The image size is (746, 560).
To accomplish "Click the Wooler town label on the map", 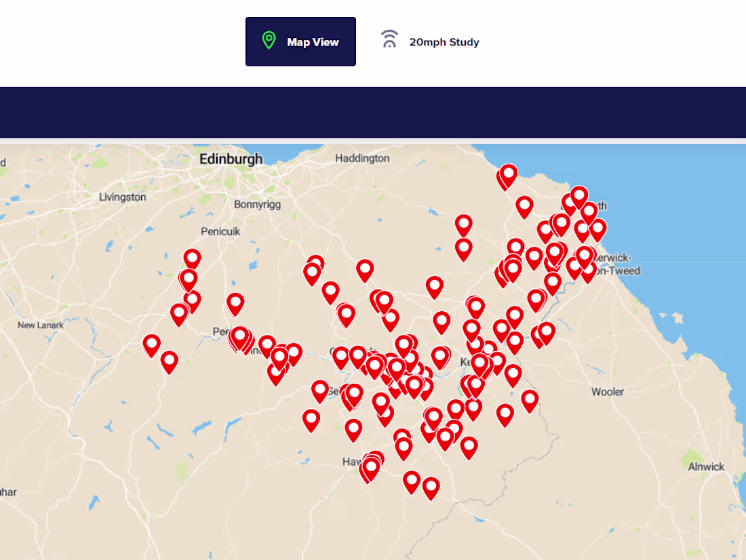I will 608,392.
